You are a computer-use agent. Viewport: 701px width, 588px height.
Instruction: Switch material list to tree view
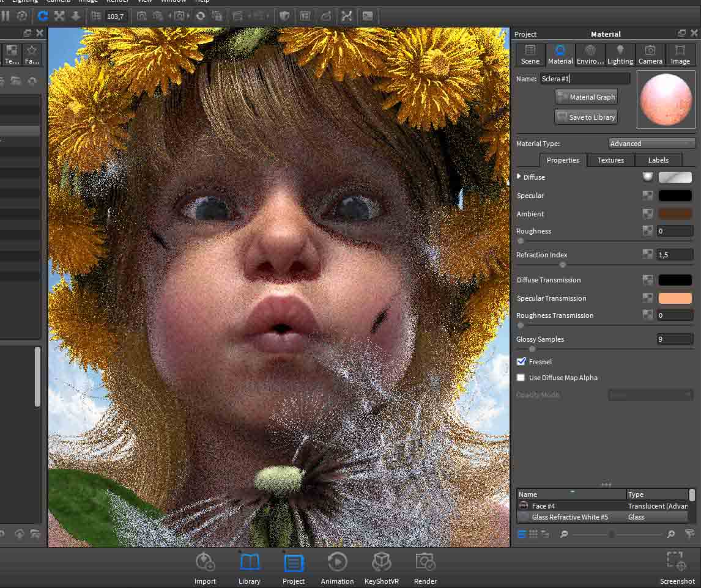tap(544, 534)
